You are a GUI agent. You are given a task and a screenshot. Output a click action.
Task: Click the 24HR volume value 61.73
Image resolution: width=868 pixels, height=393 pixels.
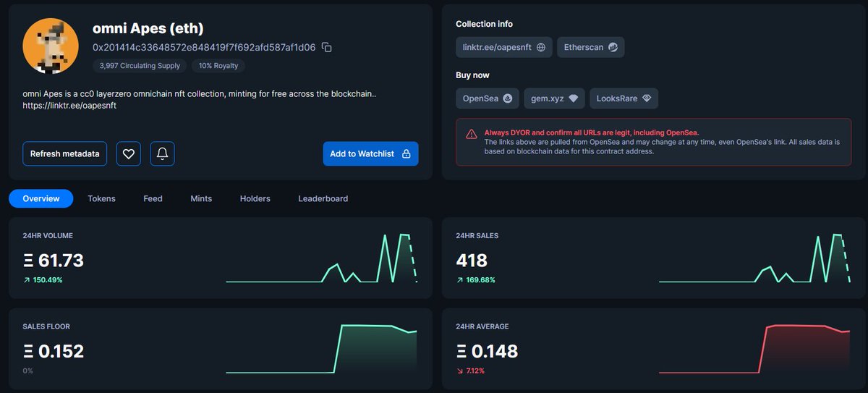point(54,260)
